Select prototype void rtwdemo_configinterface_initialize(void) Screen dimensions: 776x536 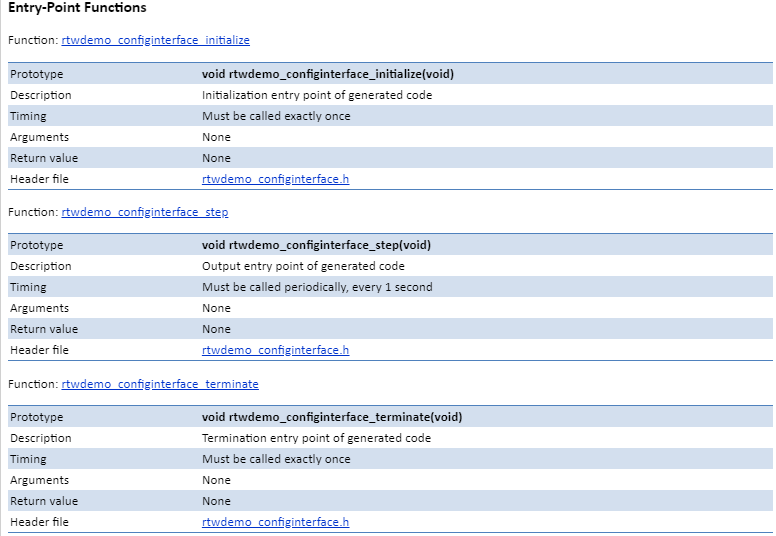click(328, 74)
